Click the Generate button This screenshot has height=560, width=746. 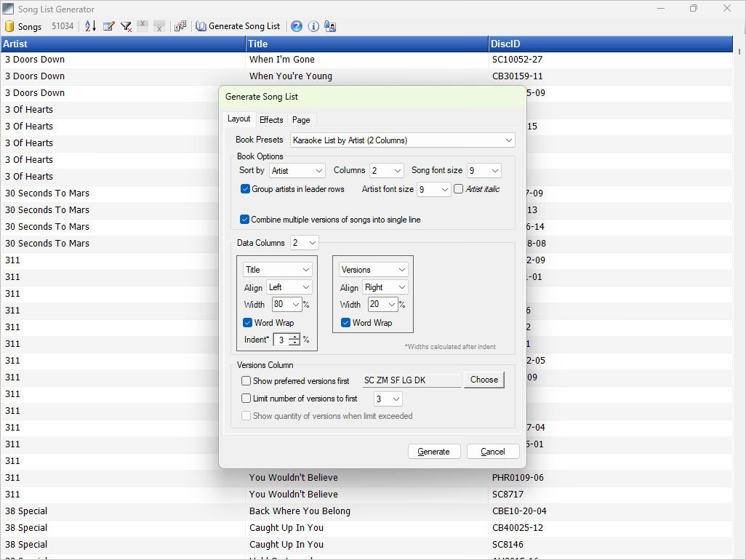point(434,452)
